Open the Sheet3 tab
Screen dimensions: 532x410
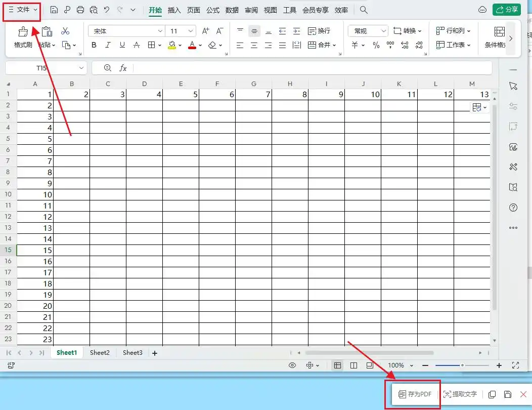(132, 353)
